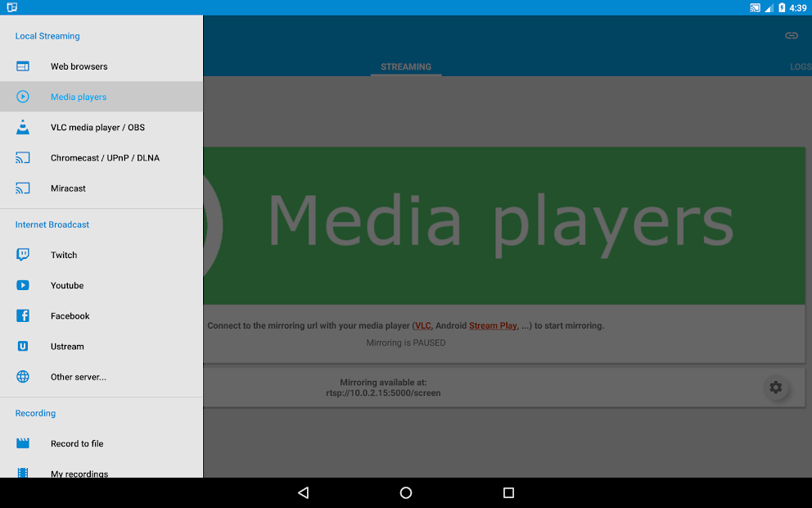Open the mirroring settings gear

click(775, 388)
